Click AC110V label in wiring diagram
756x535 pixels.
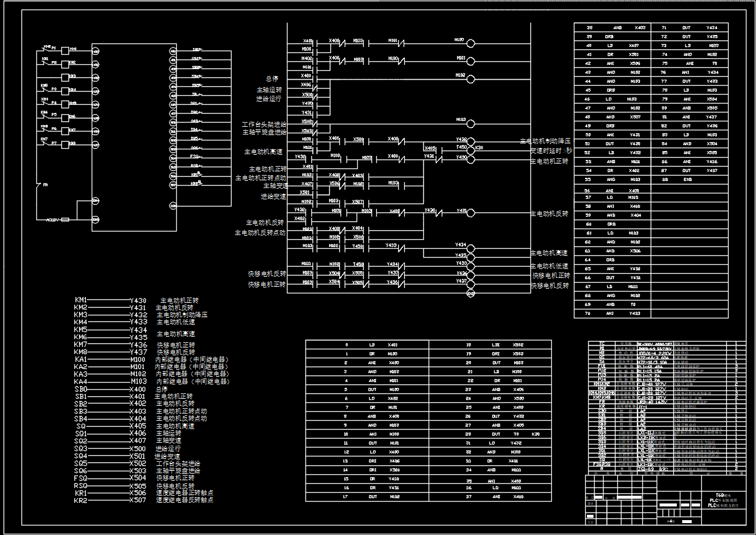point(54,220)
